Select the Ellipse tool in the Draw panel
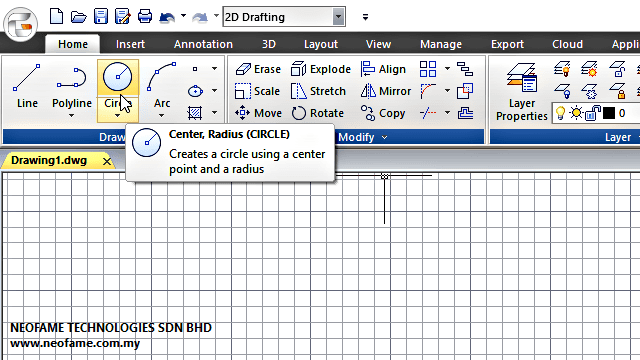The height and width of the screenshot is (360, 640). pos(195,91)
